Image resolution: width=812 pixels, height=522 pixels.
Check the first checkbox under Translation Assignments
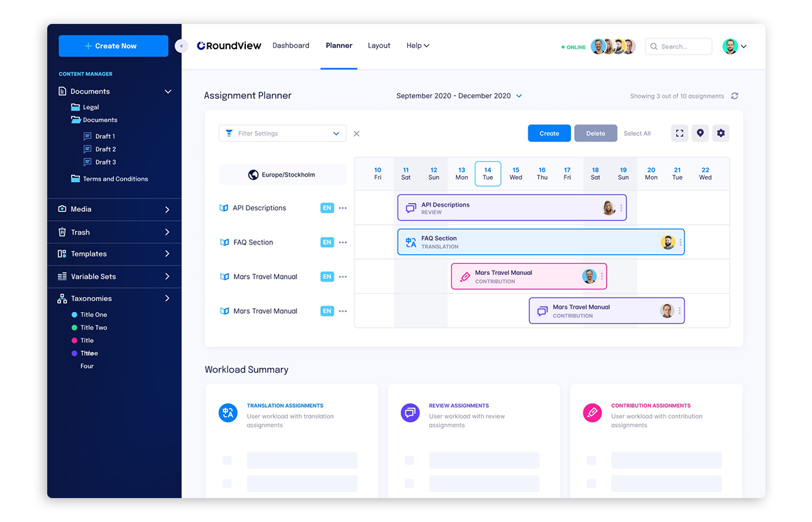[228, 460]
